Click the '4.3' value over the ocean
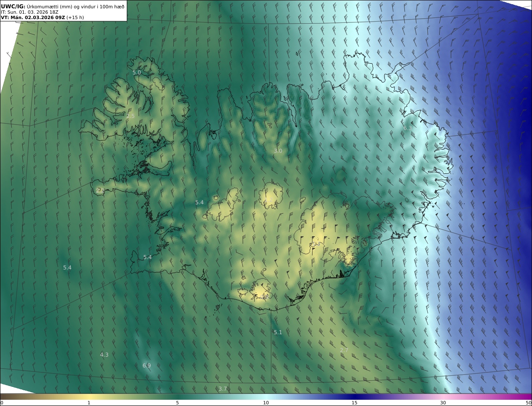Viewport: 532px width, 406px height. coord(104,355)
